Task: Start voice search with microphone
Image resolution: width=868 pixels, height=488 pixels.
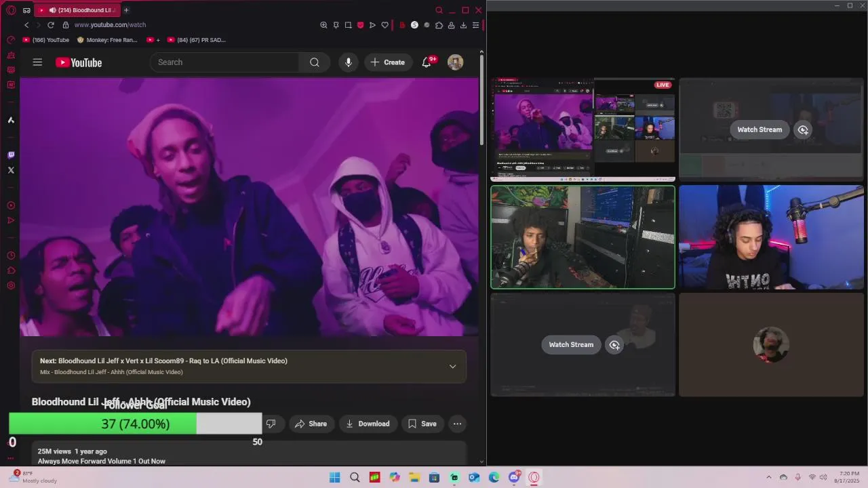Action: click(x=348, y=62)
